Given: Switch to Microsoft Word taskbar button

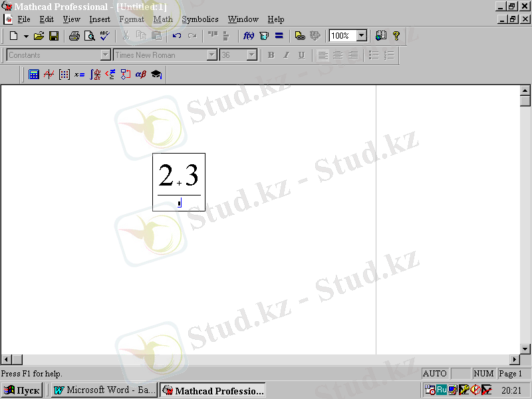Looking at the screenshot, I should point(104,390).
